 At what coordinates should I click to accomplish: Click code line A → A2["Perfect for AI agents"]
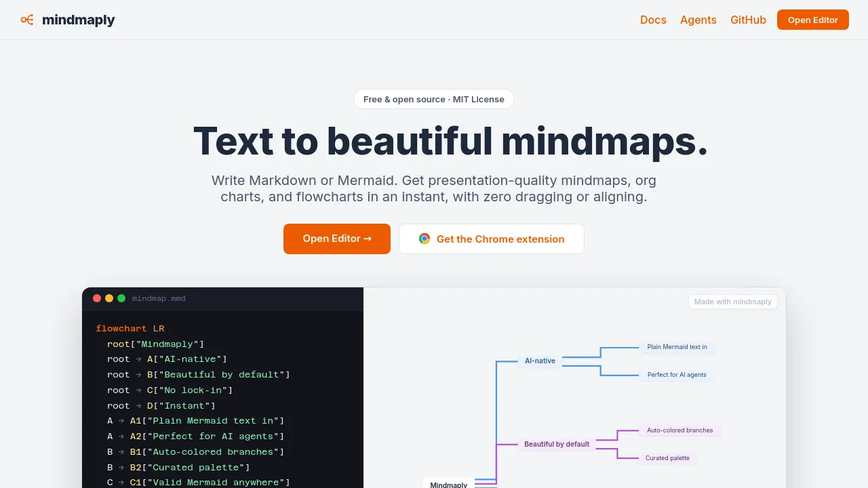pyautogui.click(x=196, y=436)
